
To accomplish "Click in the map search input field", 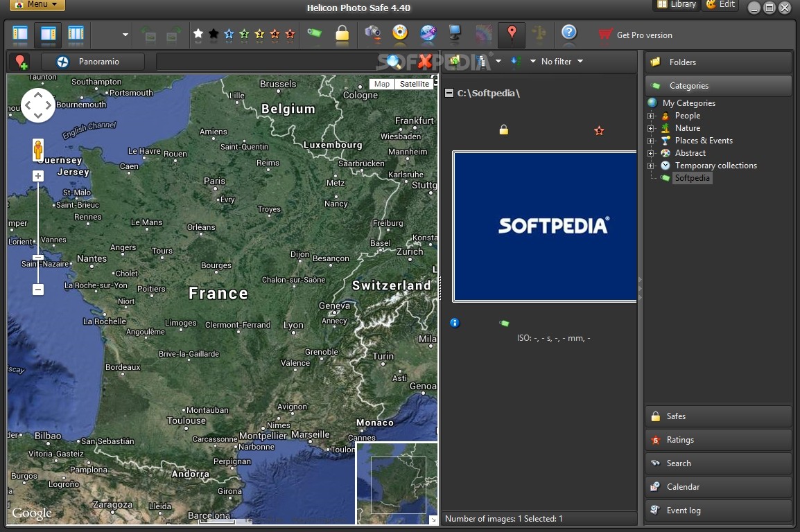I will coord(267,62).
